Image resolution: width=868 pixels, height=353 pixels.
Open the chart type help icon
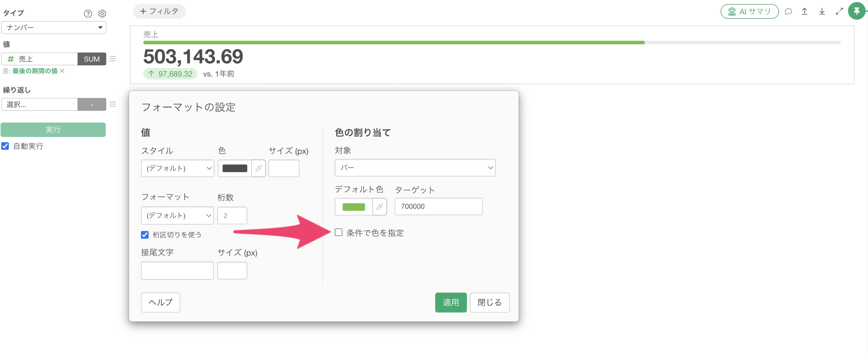(x=88, y=14)
